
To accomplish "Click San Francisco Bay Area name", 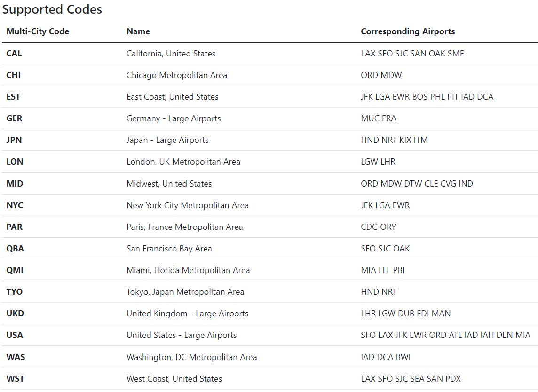I will tap(169, 249).
